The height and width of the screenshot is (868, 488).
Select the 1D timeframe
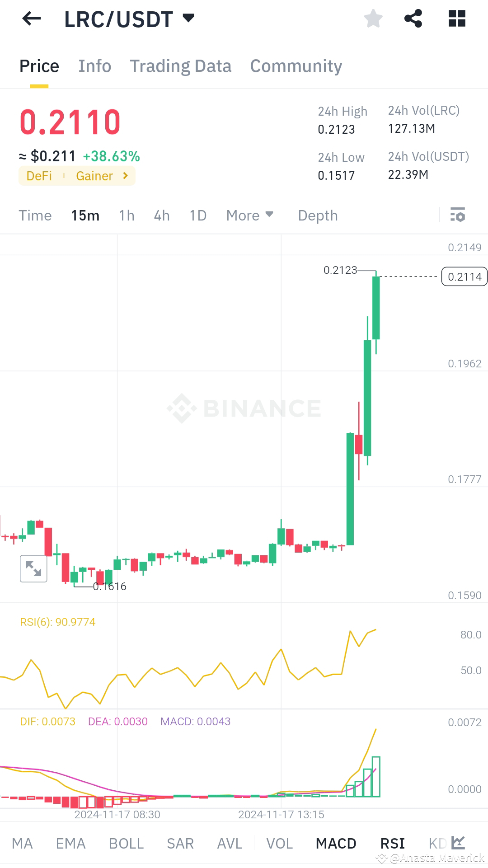pos(197,215)
